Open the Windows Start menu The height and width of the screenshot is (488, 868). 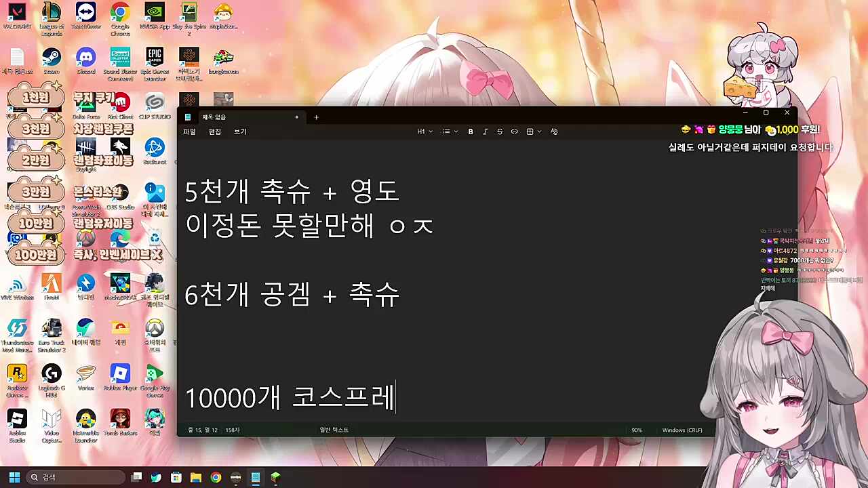click(x=14, y=477)
